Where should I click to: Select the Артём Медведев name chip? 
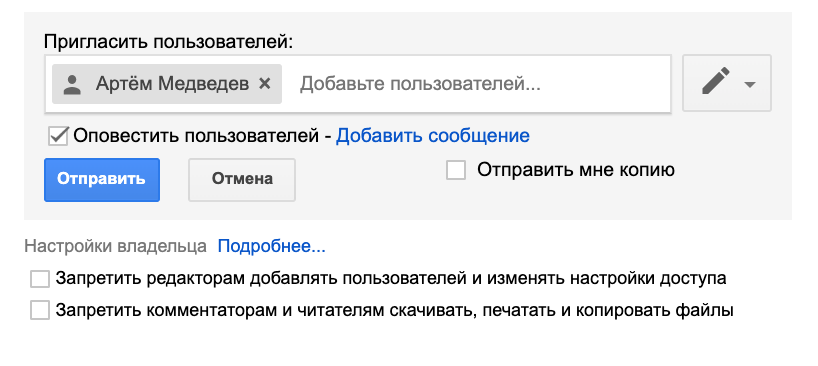(167, 84)
